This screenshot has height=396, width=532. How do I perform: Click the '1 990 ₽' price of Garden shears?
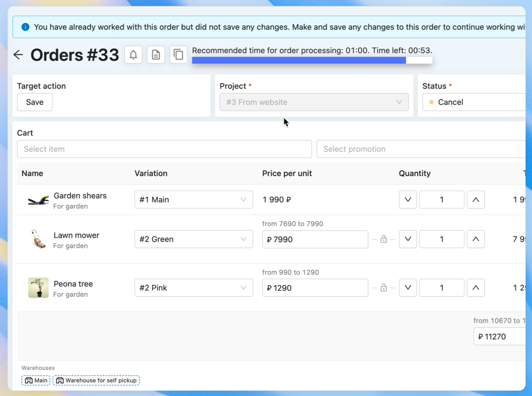tap(277, 199)
